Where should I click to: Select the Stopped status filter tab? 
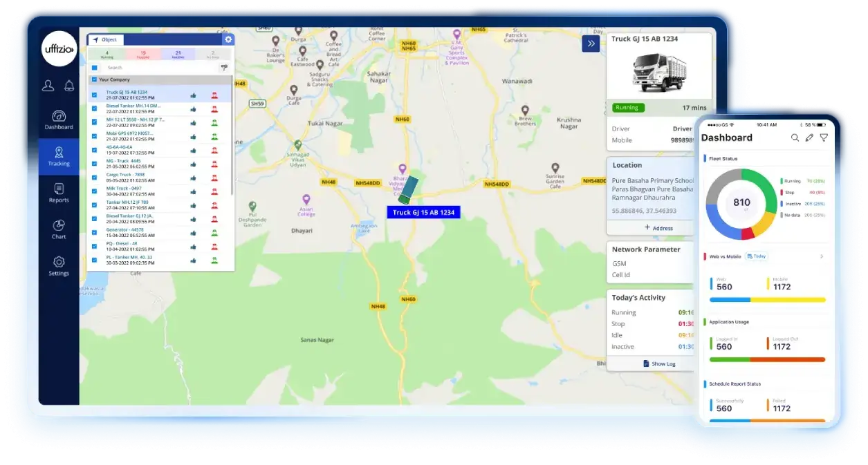point(143,54)
